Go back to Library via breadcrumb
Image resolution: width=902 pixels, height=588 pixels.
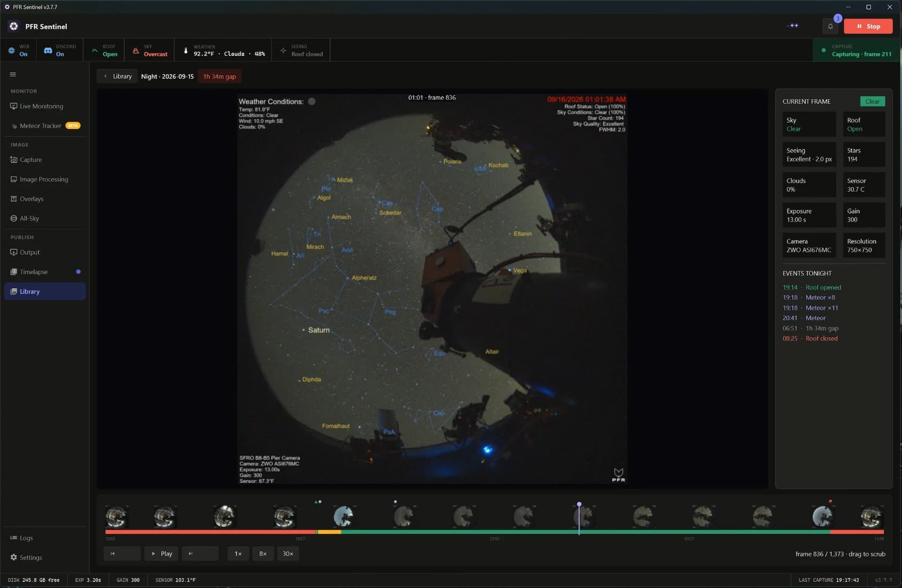click(117, 76)
